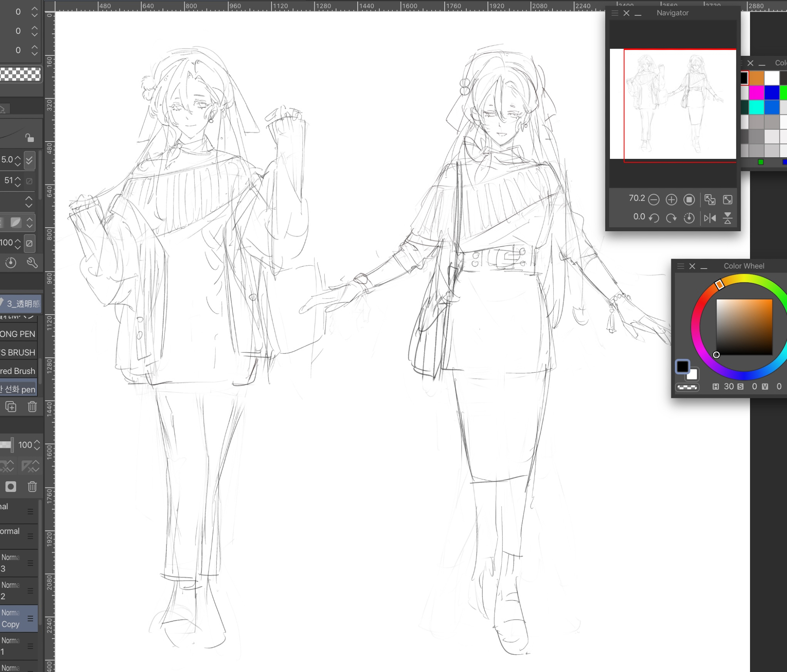Reset canvas rotation in Navigator
This screenshot has height=672, width=787.
689,218
